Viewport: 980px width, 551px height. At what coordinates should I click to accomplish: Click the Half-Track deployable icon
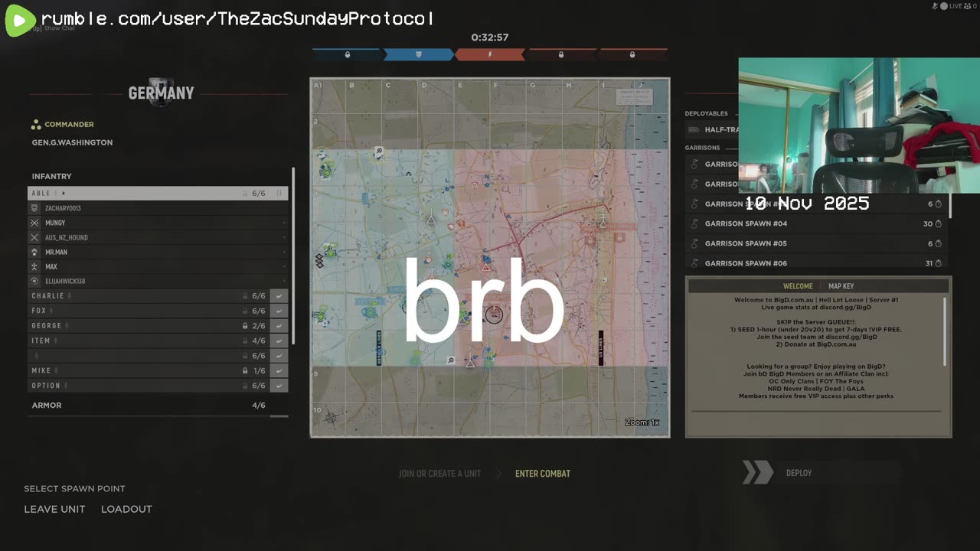point(694,130)
